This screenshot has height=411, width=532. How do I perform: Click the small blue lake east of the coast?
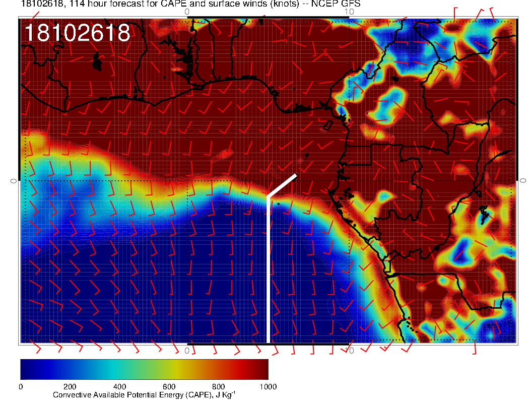[x=484, y=215]
